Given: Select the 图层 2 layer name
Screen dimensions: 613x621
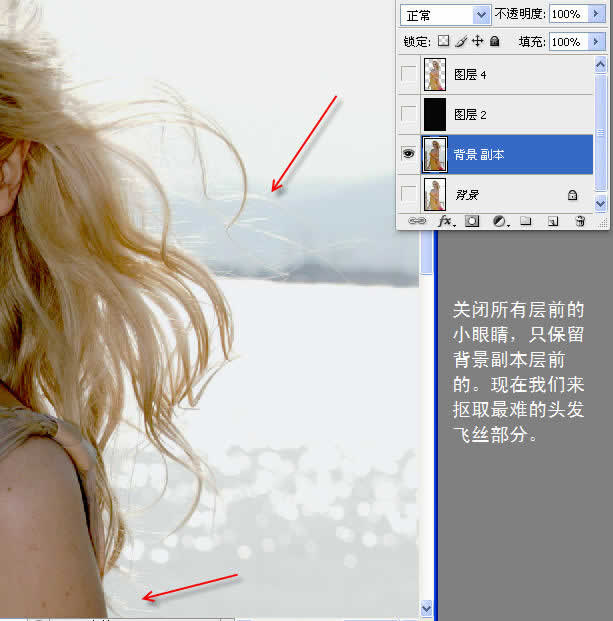Looking at the screenshot, I should tap(470, 114).
